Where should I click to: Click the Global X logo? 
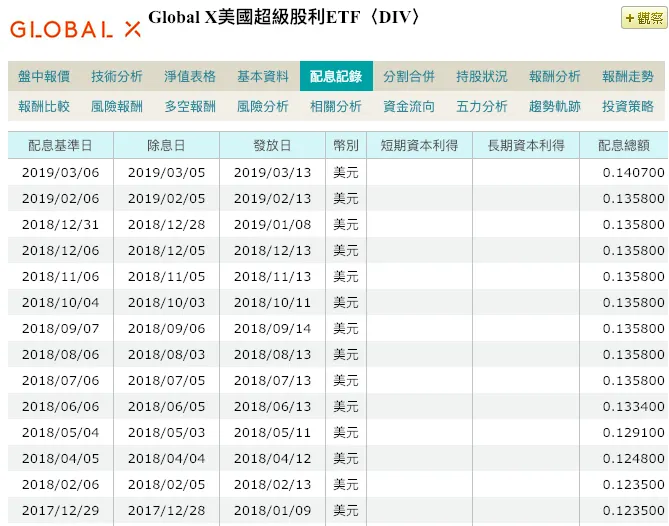click(76, 29)
